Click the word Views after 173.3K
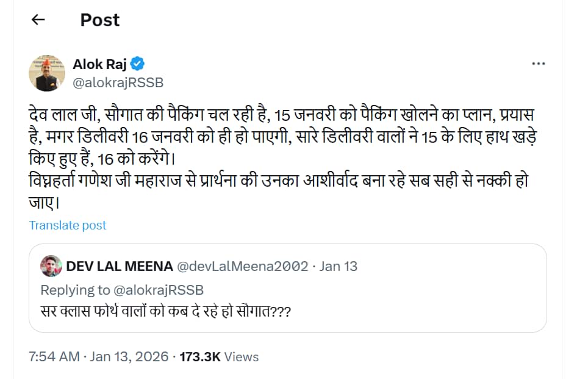This screenshot has height=379, width=588. tap(242, 357)
